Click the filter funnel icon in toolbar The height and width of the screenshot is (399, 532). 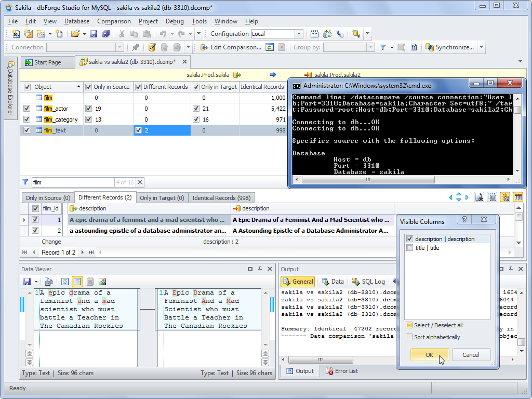(x=383, y=47)
